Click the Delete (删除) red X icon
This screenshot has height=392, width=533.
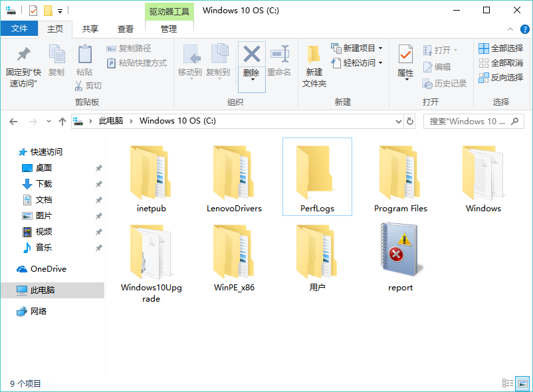[x=251, y=54]
